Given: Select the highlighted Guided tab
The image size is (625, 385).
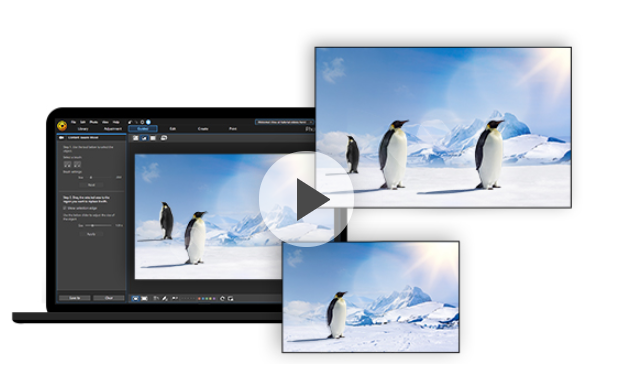Looking at the screenshot, I should [x=143, y=129].
